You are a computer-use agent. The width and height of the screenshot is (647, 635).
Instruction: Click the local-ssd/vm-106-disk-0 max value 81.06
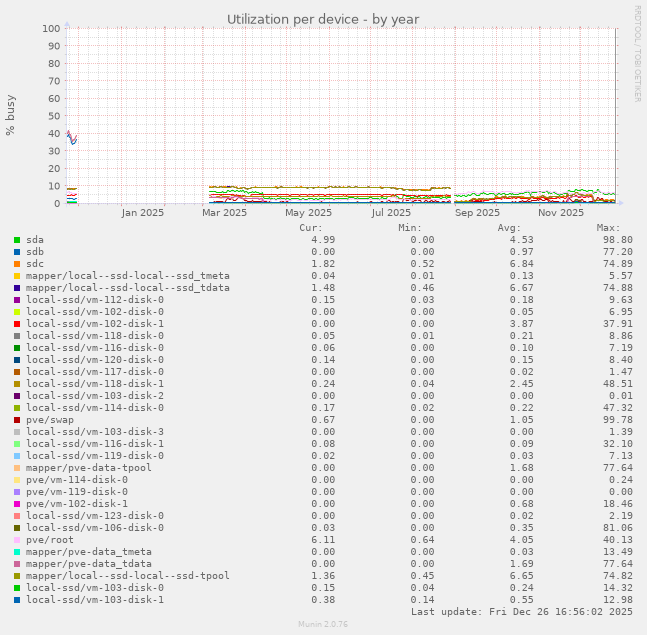pyautogui.click(x=618, y=528)
